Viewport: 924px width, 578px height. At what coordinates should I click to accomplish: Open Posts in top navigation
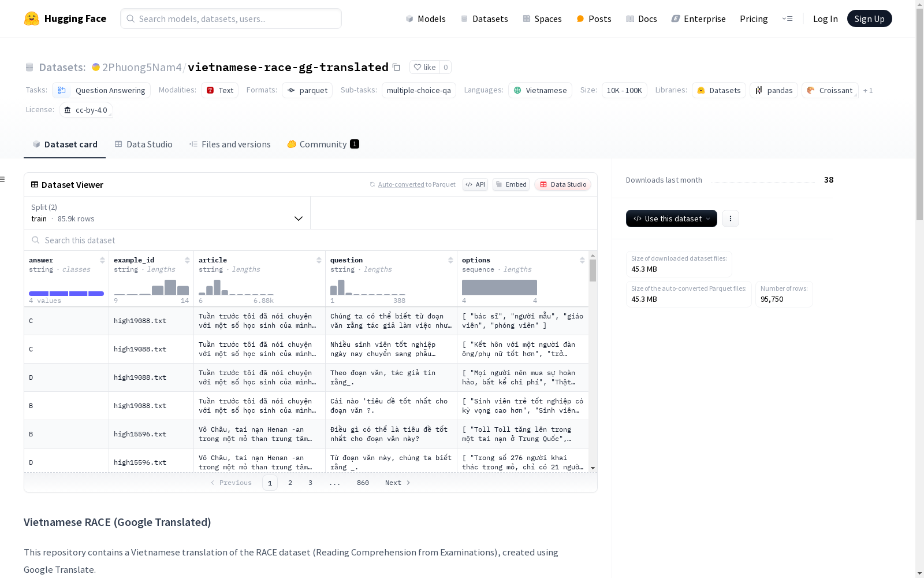(x=594, y=18)
